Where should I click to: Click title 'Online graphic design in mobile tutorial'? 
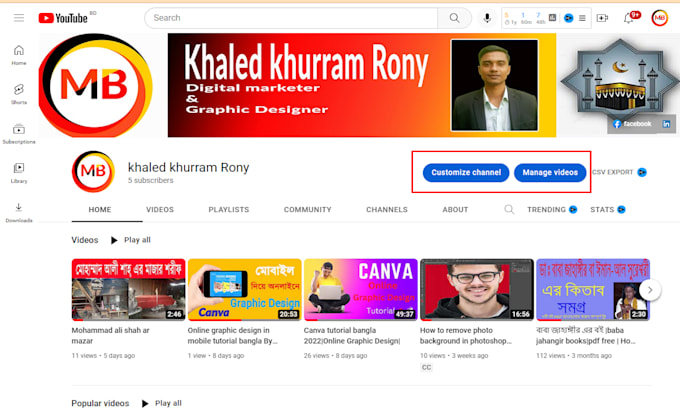pyautogui.click(x=232, y=336)
